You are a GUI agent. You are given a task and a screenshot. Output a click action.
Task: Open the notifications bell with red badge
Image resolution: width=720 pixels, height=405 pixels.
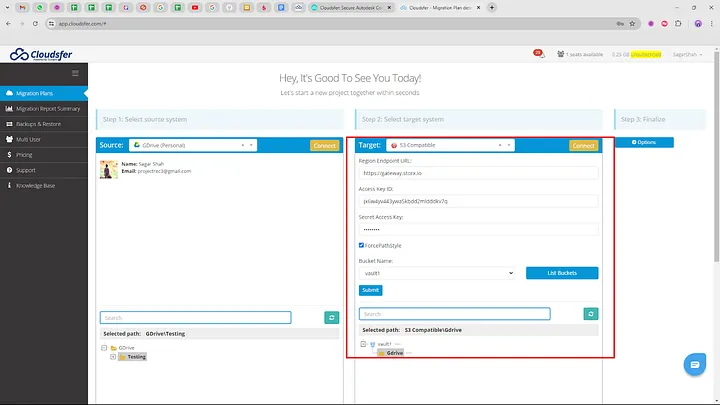(x=539, y=54)
